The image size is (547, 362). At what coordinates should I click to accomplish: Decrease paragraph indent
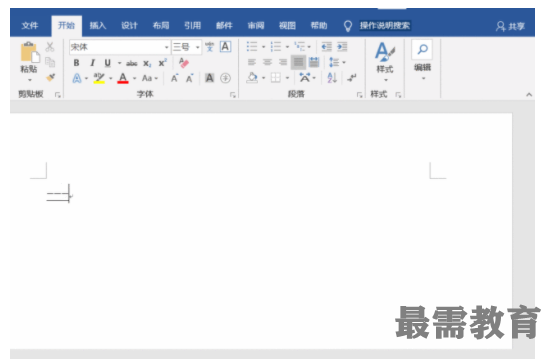[327, 46]
